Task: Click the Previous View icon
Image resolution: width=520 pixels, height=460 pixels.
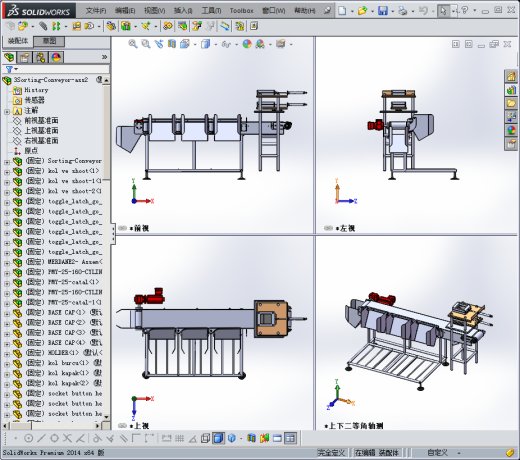Action: tap(159, 44)
